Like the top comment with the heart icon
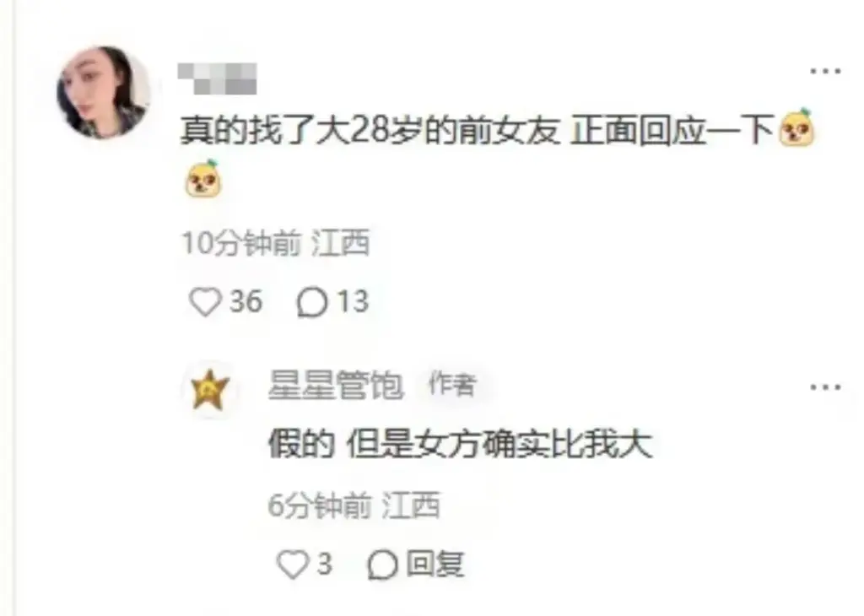864x616 pixels. 204,302
